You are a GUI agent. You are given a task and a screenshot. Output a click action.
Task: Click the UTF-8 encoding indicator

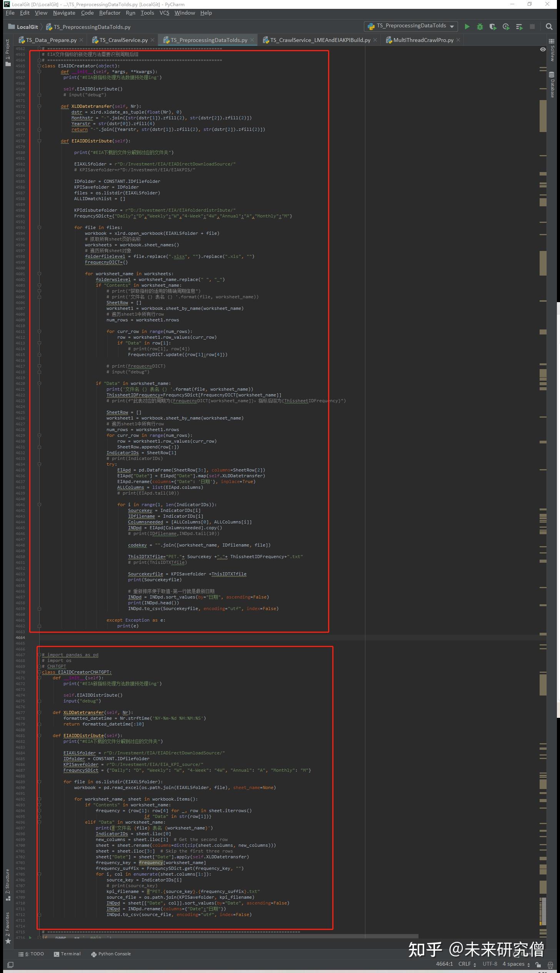[490, 964]
